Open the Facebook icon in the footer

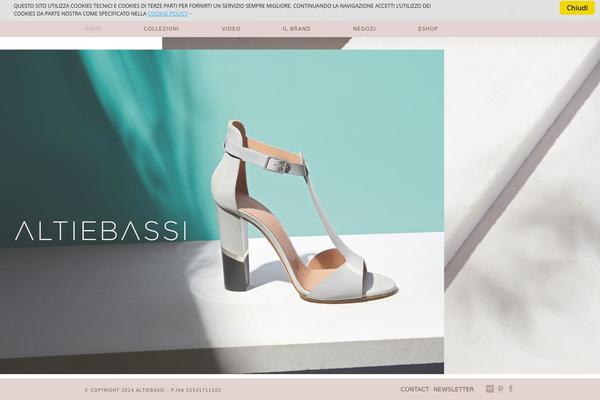tap(510, 389)
